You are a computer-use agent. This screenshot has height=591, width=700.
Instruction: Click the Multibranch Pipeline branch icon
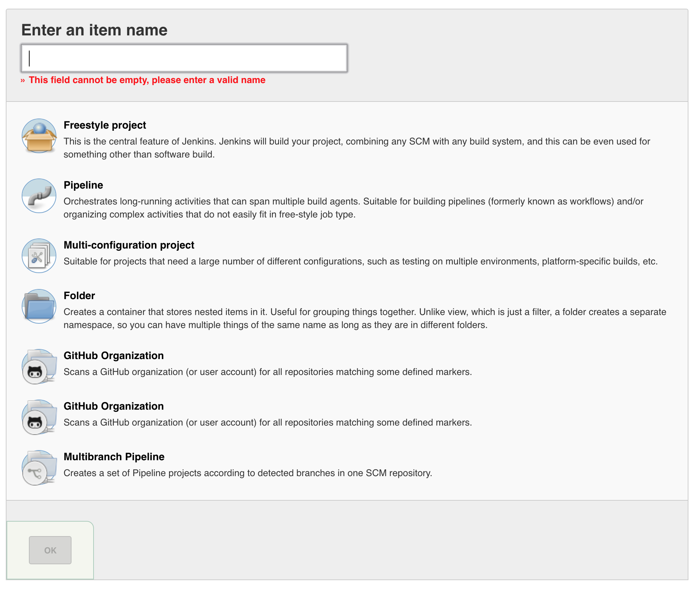point(39,467)
